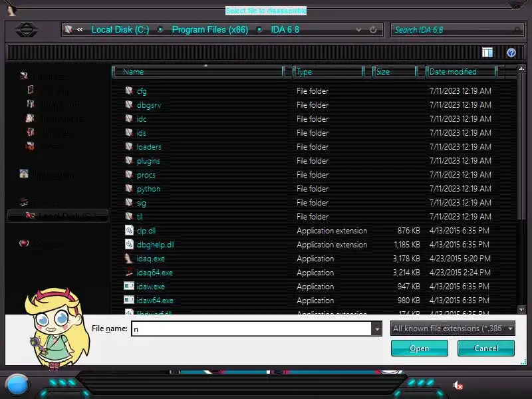Screen dimensions: 532x399
Task: Open the file type filter dropdown
Action: (453, 329)
